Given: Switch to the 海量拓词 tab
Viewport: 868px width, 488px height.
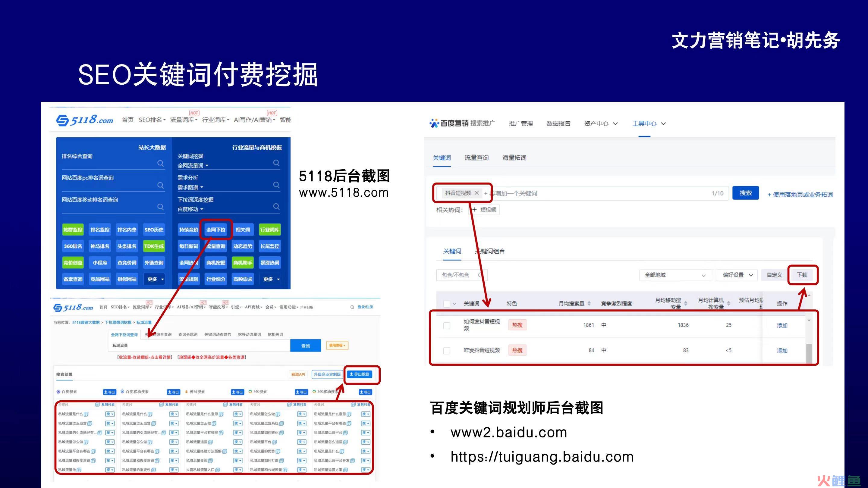Looking at the screenshot, I should point(514,158).
